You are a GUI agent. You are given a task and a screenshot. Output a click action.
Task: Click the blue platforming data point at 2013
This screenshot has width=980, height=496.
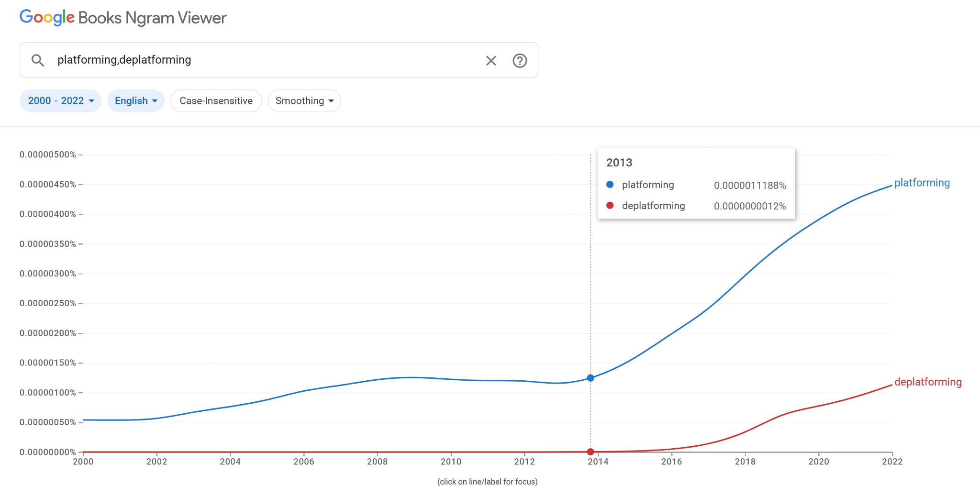[590, 378]
